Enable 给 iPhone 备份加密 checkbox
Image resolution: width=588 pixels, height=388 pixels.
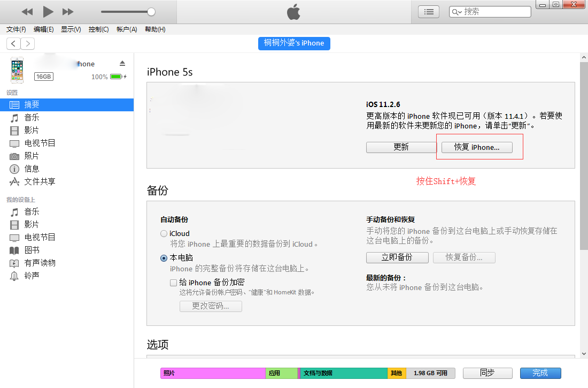point(173,283)
